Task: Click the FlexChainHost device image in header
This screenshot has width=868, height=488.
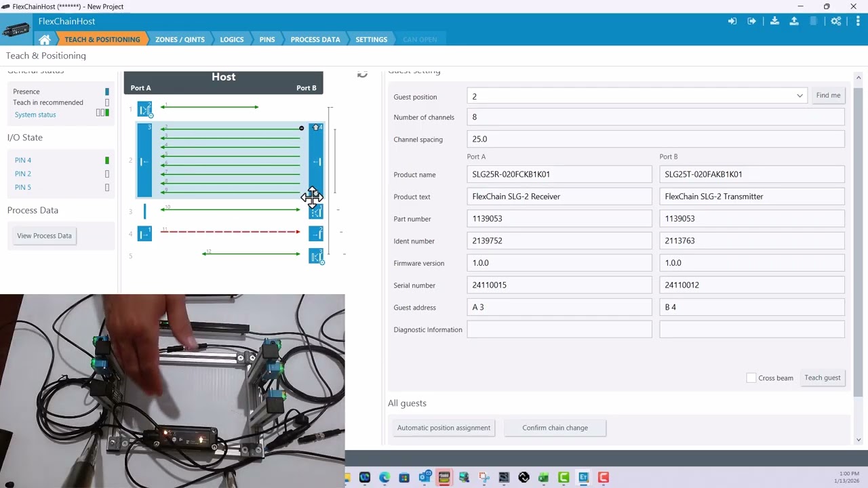Action: [16, 30]
